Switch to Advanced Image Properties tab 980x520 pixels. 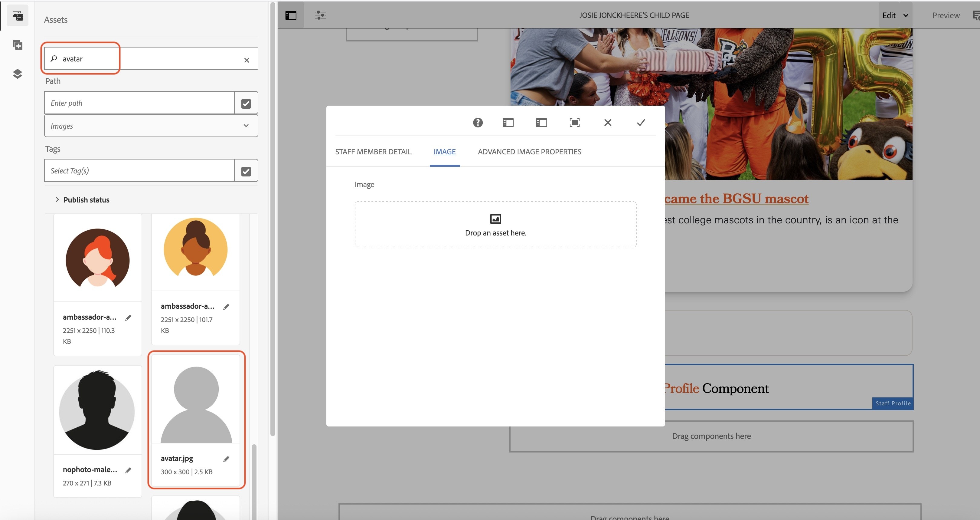click(530, 152)
